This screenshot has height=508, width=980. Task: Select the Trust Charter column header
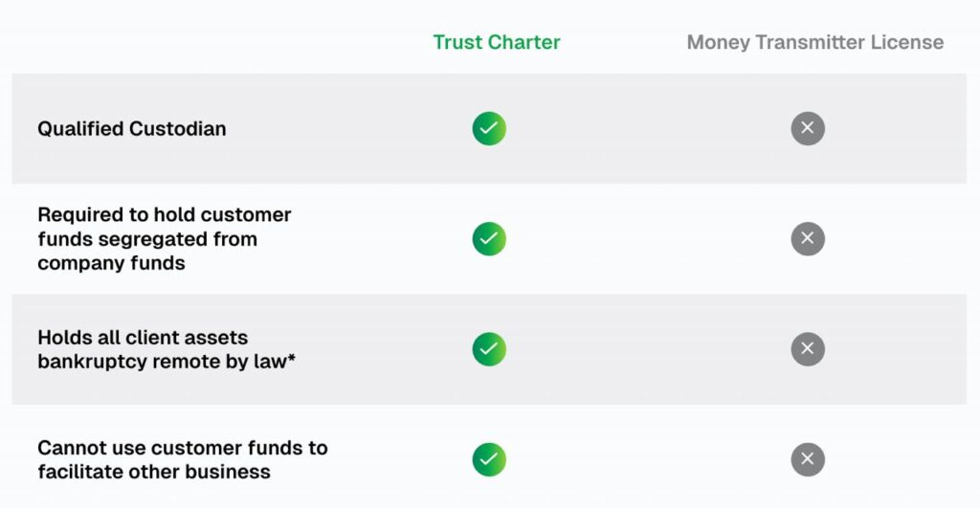coord(497,42)
